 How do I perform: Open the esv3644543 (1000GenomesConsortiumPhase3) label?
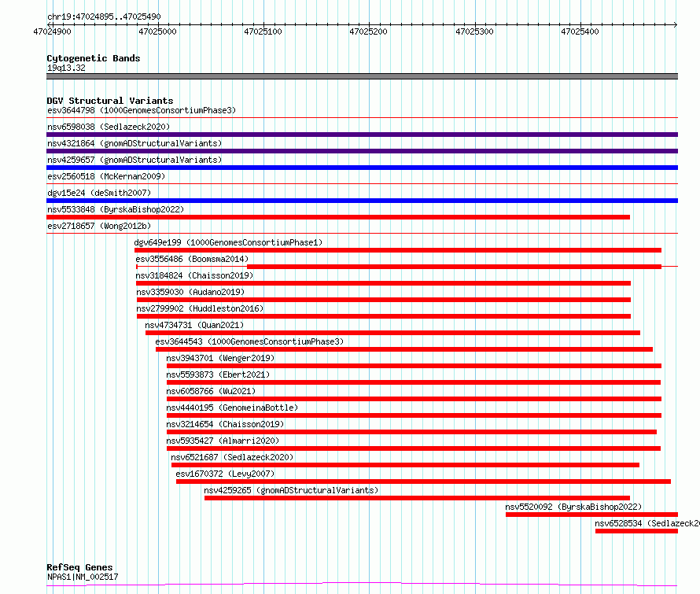coord(249,341)
